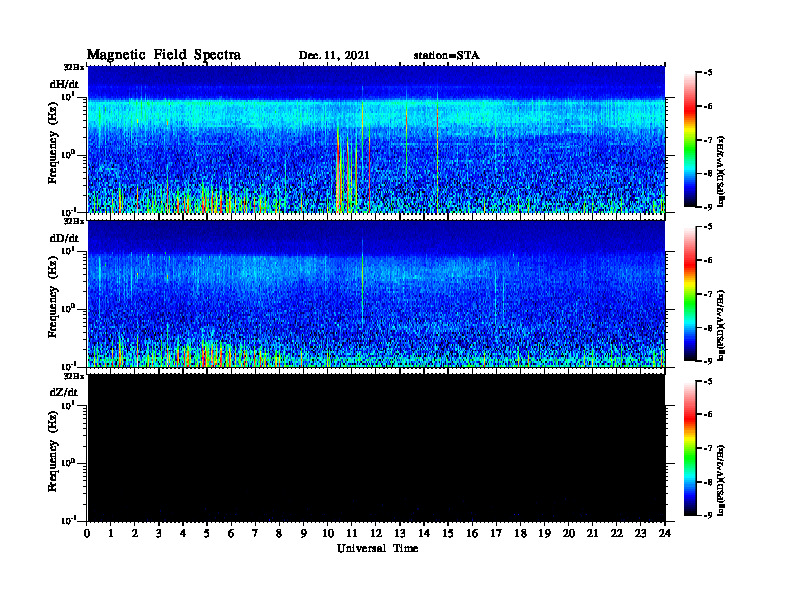Image resolution: width=792 pixels, height=612 pixels.
Task: Click the color bar beside the dH/dt panel
Action: click(690, 140)
